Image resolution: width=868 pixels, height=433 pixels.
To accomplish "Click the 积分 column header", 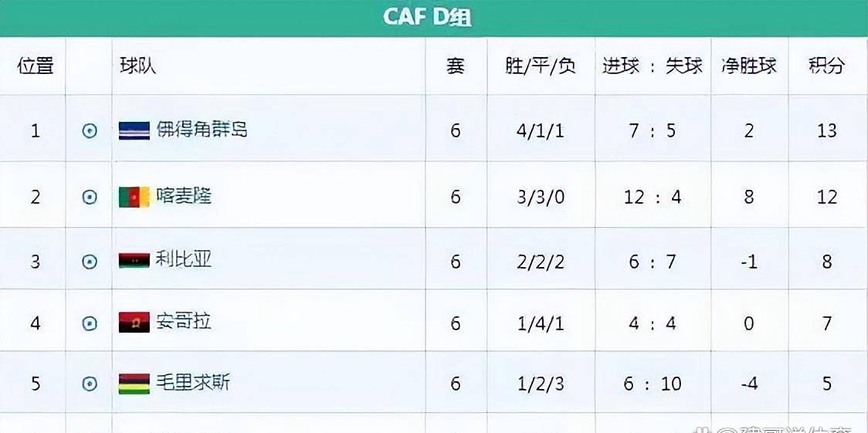I will [826, 66].
